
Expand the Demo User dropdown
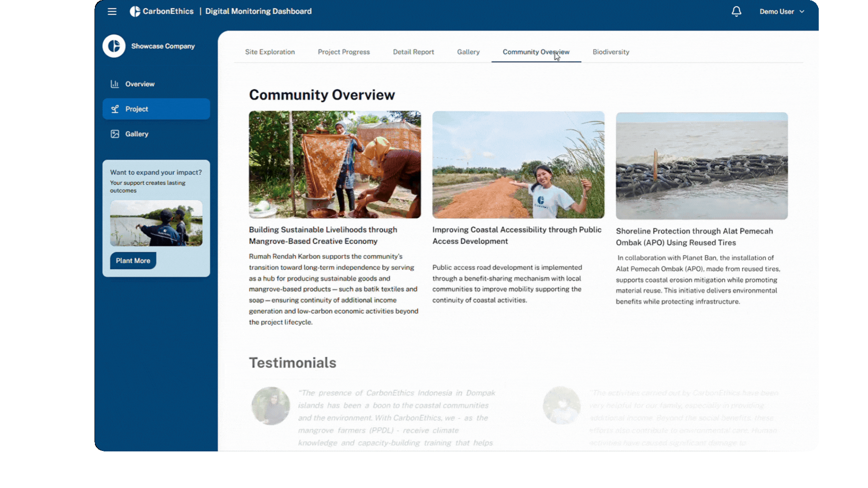[782, 11]
